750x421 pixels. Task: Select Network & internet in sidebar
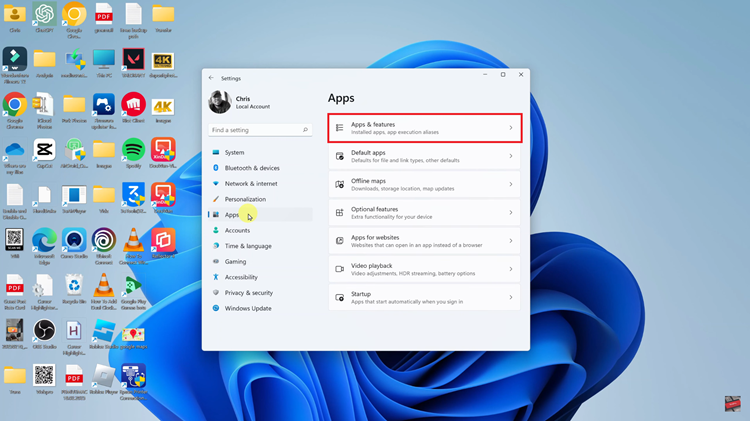click(260, 183)
